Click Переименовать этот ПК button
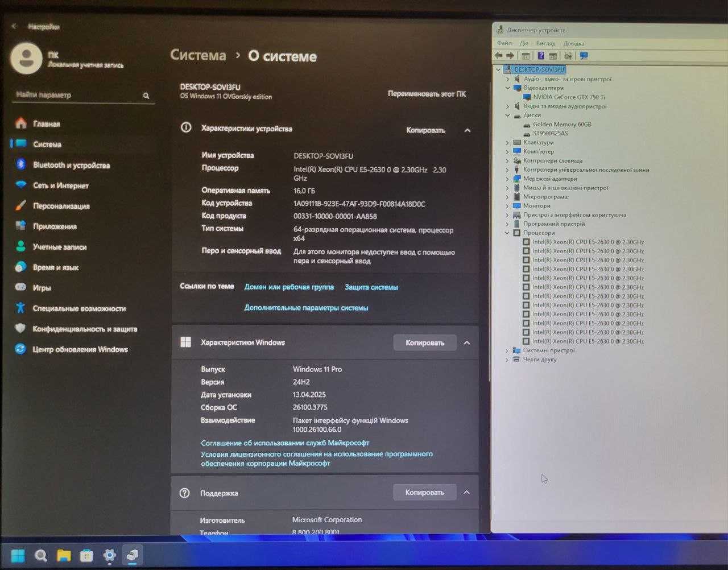This screenshot has height=570, width=728. [x=427, y=94]
